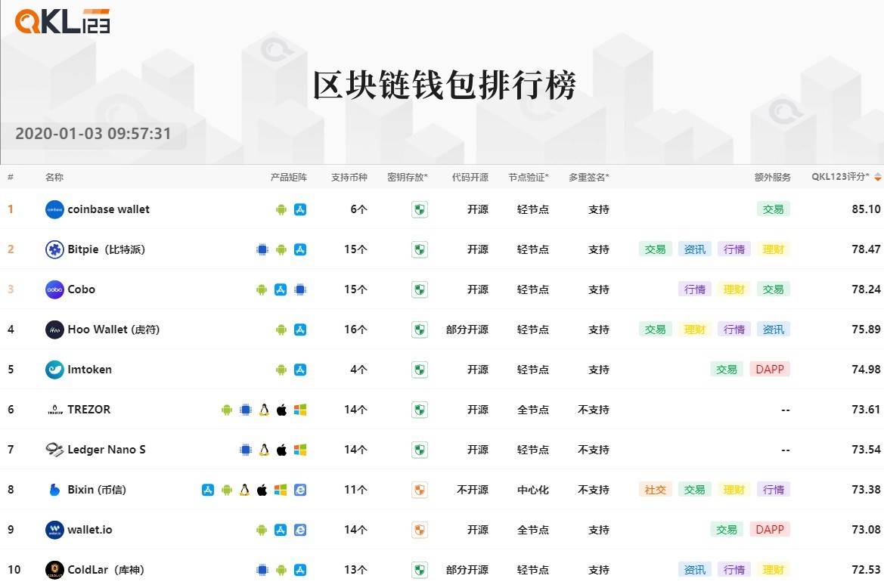The height and width of the screenshot is (588, 884).
Task: Click the 区块链钱包排行榜 title
Action: 444,85
